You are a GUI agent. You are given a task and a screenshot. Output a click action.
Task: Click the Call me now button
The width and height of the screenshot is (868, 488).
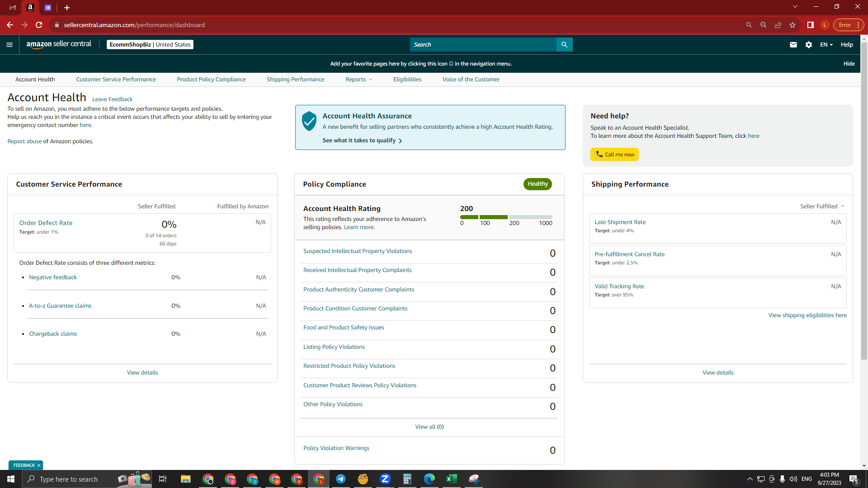(614, 155)
